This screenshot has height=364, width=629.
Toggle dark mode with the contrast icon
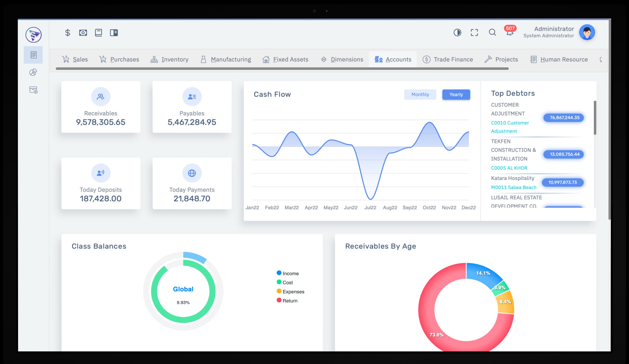pyautogui.click(x=457, y=33)
